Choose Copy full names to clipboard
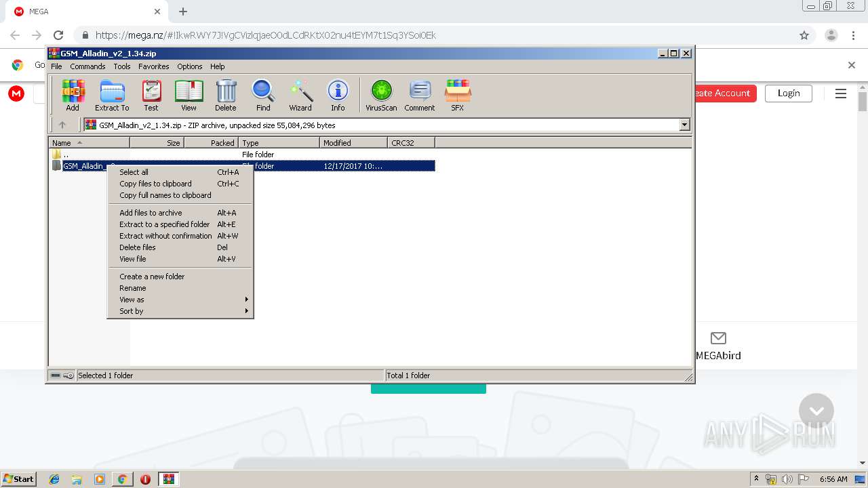 point(180,195)
